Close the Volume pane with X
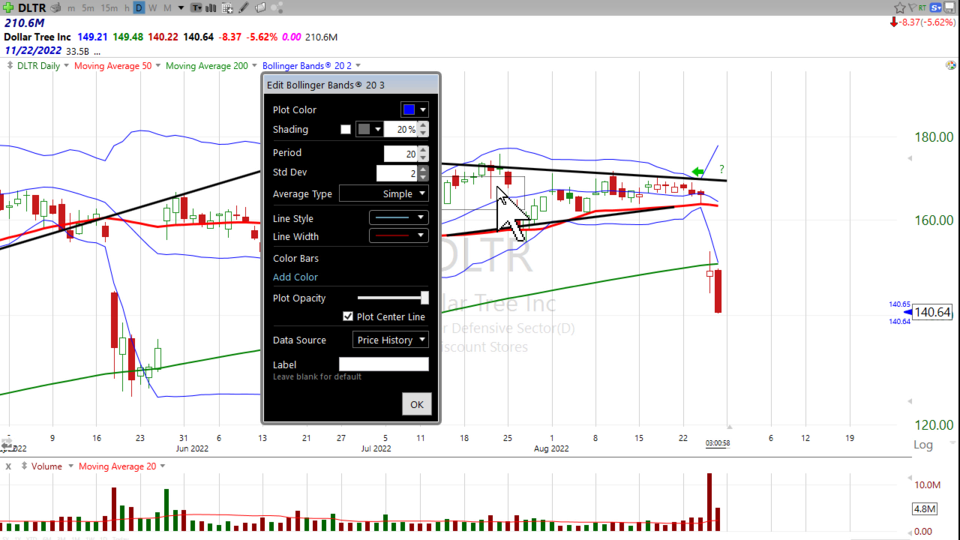Viewport: 960px width, 540px height. 8,467
